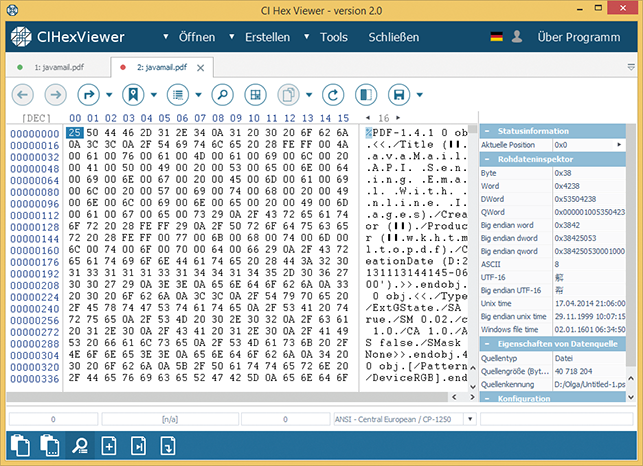Decrease bytes-per-row with left arrow near 16
643x466 pixels.
(x=368, y=118)
